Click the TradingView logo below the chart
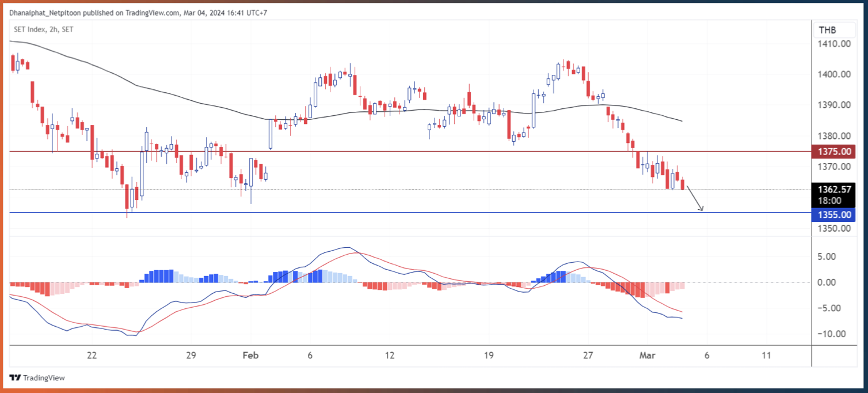This screenshot has width=868, height=393. pos(37,378)
